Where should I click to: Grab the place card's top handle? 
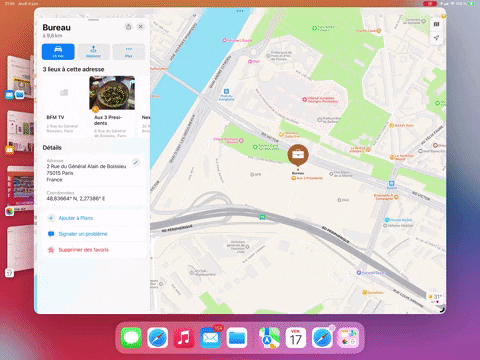[x=93, y=20]
